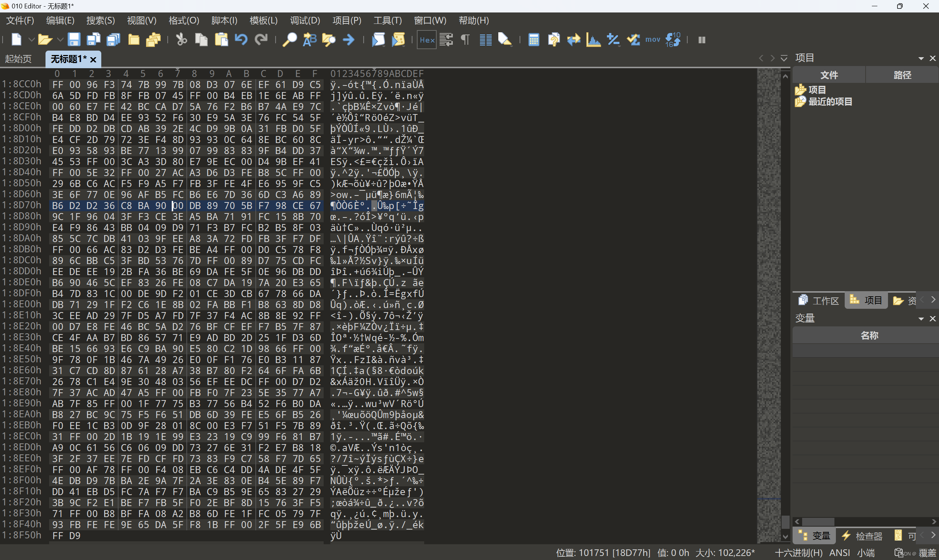The width and height of the screenshot is (939, 560).
Task: Expand the Open file dropdown arrow
Action: [x=60, y=40]
